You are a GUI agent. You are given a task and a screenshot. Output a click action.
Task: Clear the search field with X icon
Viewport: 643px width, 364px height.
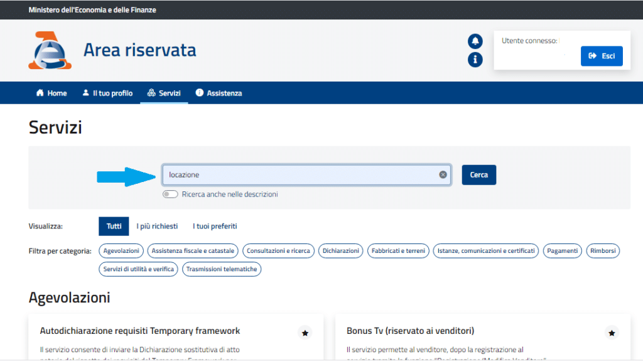443,174
